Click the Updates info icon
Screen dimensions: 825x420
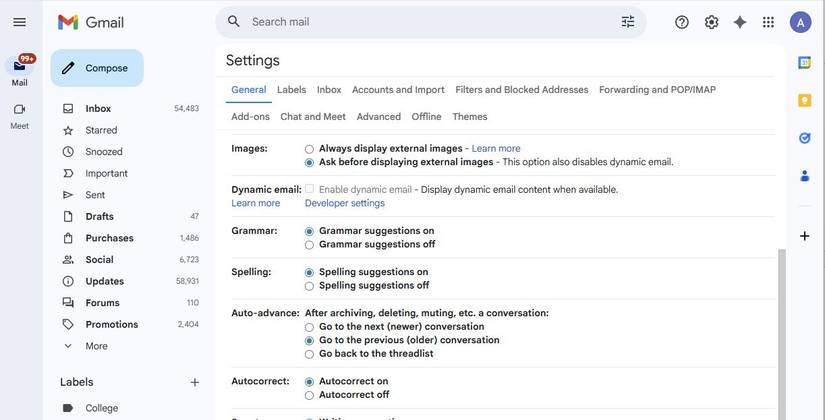pyautogui.click(x=68, y=281)
